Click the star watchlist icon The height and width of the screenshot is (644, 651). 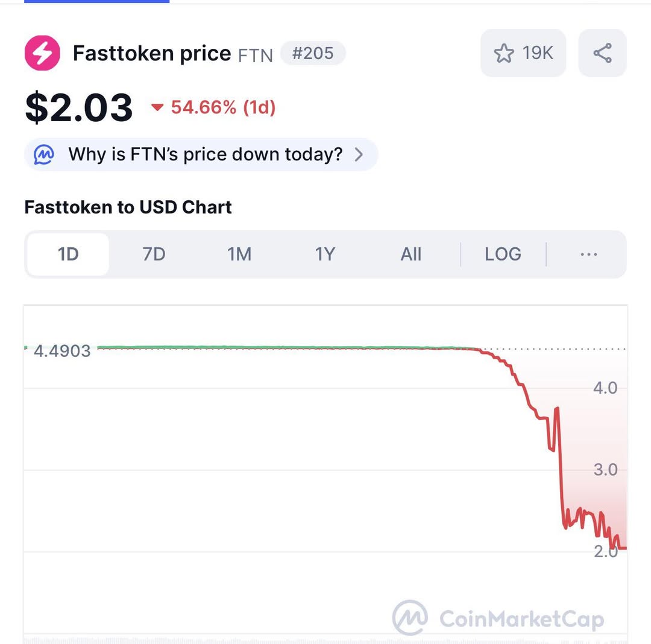(503, 53)
